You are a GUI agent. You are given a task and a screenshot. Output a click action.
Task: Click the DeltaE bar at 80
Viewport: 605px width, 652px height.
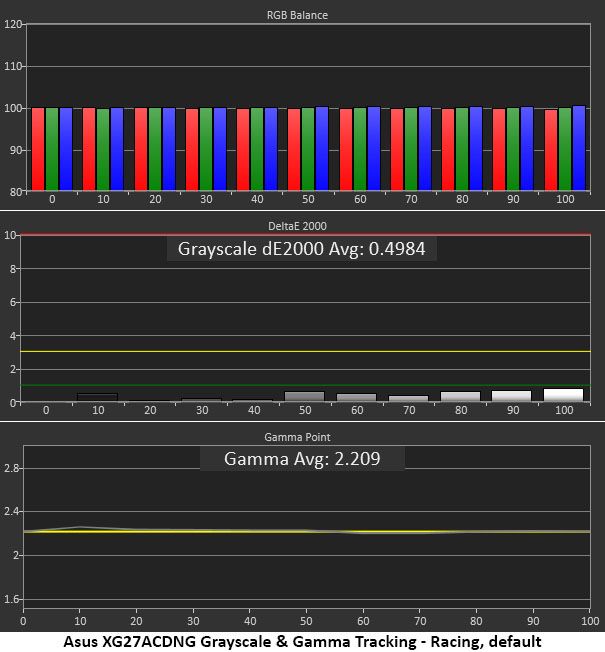tap(460, 397)
